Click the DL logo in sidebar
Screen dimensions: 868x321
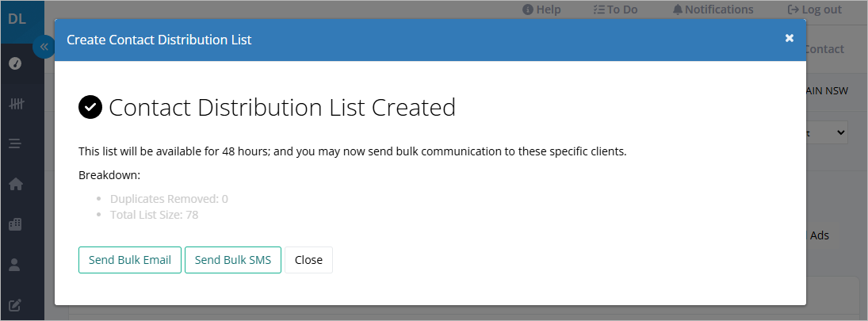point(17,18)
